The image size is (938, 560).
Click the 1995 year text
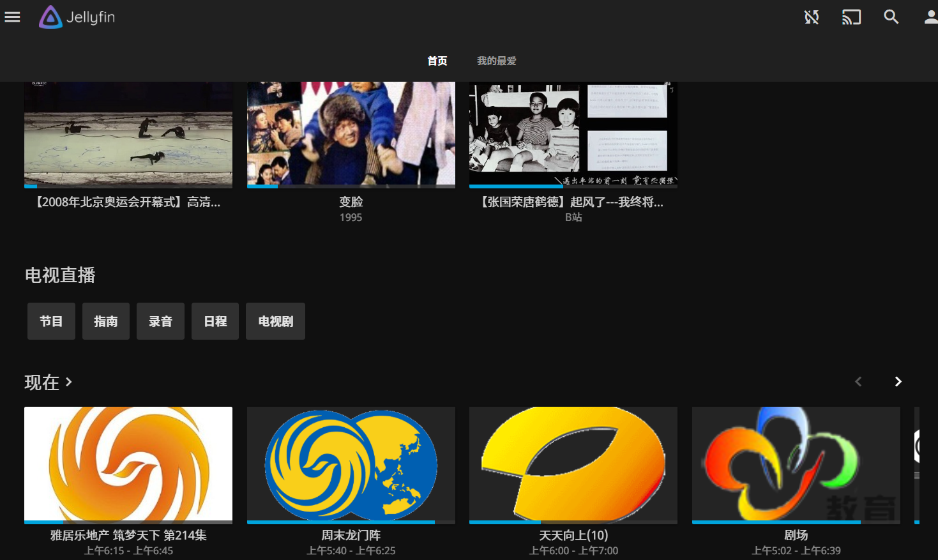351,217
